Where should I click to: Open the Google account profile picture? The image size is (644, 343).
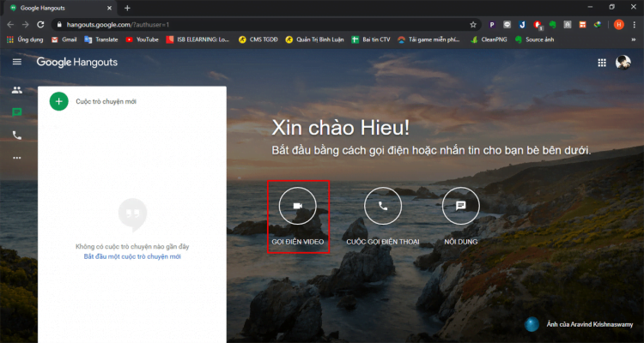click(623, 63)
